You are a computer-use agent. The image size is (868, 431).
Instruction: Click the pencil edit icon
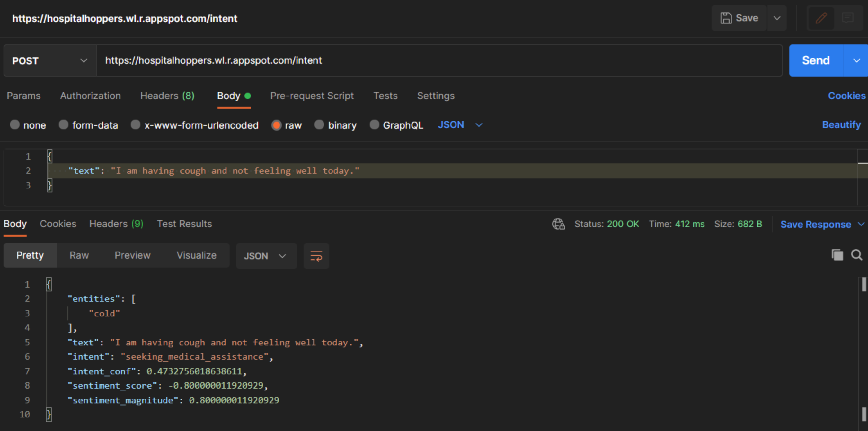pos(821,18)
